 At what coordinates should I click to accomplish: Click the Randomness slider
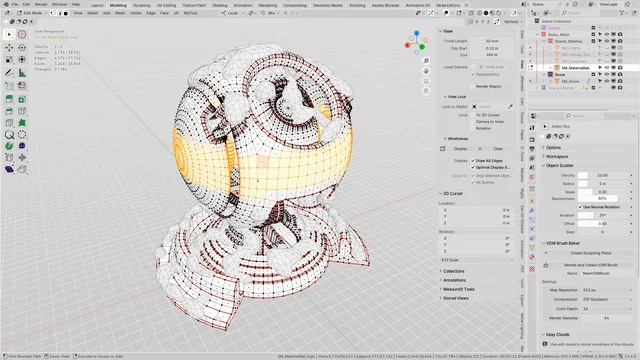(602, 199)
